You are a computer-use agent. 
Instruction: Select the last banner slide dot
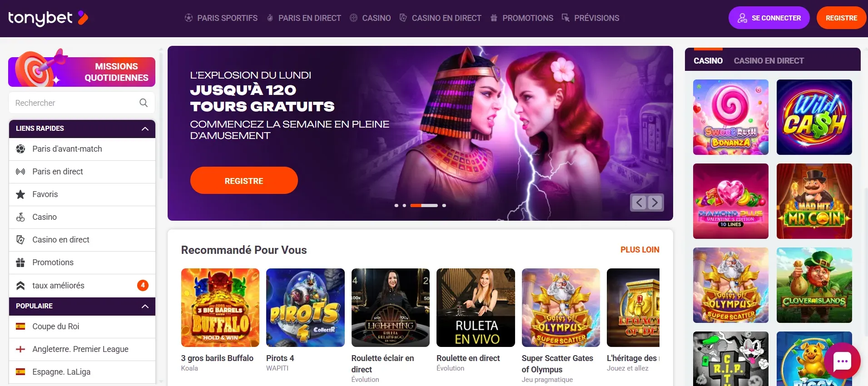coord(444,205)
